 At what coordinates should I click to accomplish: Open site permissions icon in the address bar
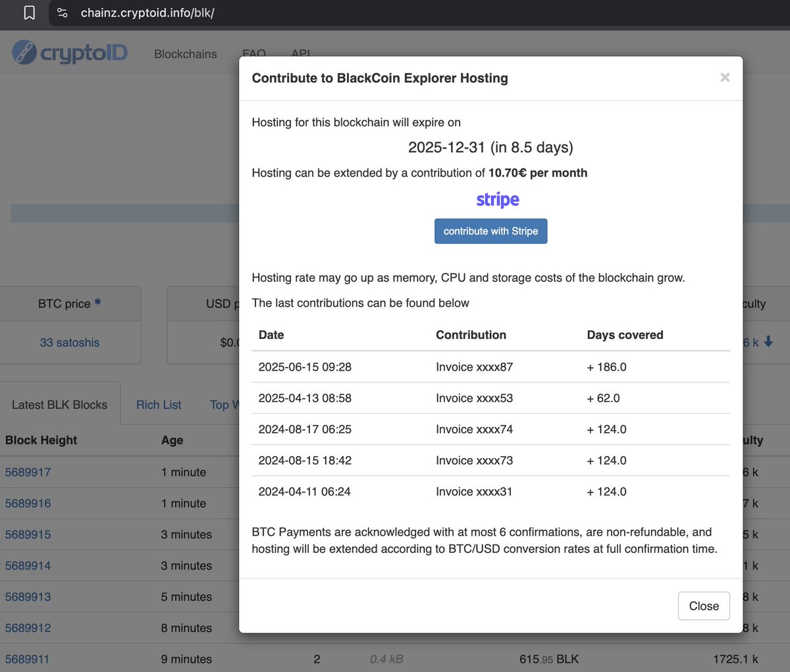point(62,13)
